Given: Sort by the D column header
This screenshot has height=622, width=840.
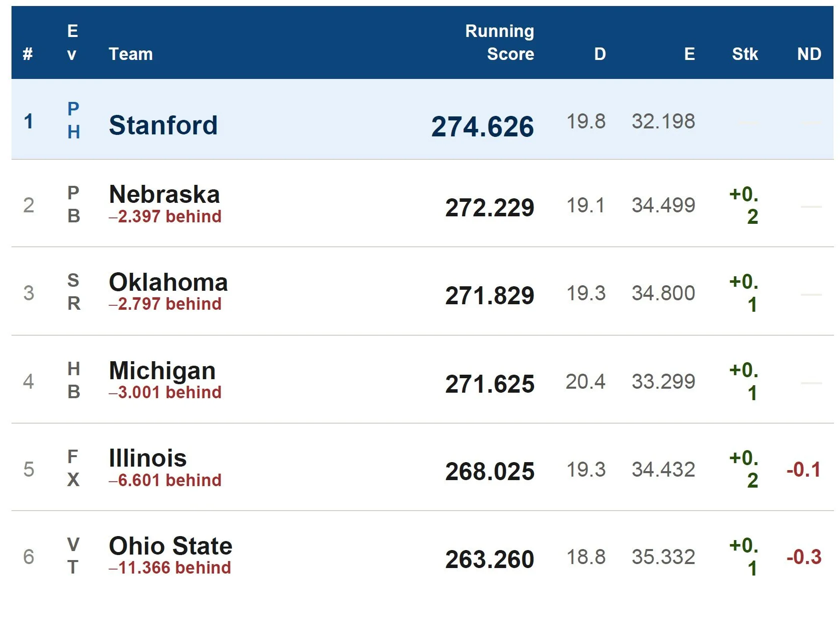Looking at the screenshot, I should click(x=599, y=54).
